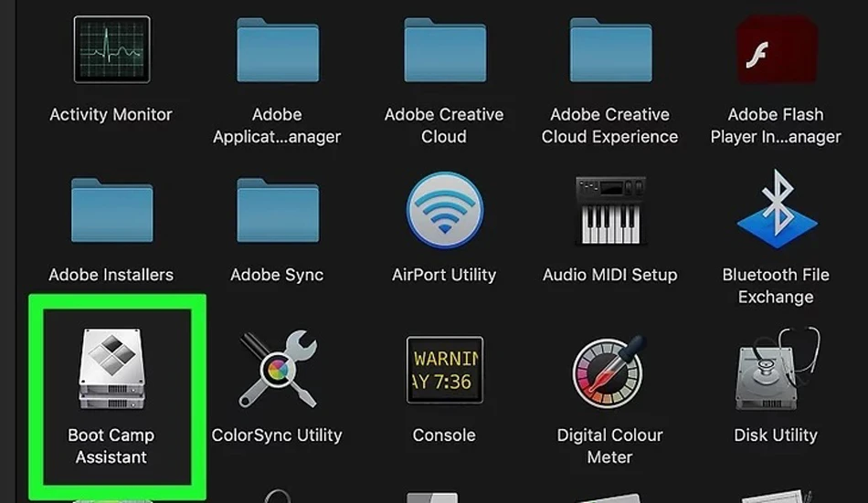The height and width of the screenshot is (503, 868).
Task: Click the "Adobe Flash Player In...anager" label
Action: click(776, 126)
